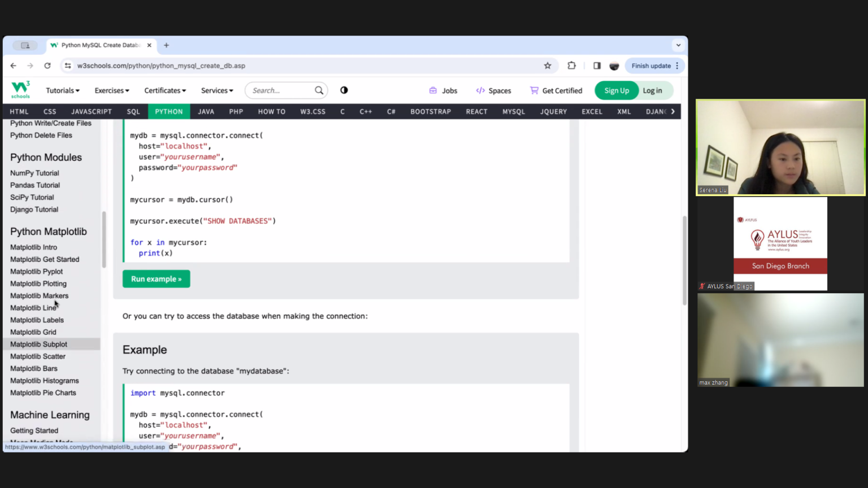The height and width of the screenshot is (488, 868).
Task: Select the PHP topic tab
Action: pyautogui.click(x=236, y=111)
